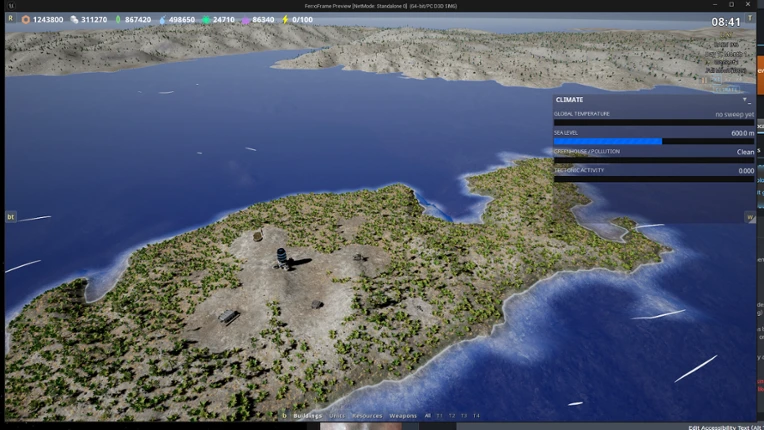Filter by T2 tier button
764x430 pixels.
pos(452,416)
